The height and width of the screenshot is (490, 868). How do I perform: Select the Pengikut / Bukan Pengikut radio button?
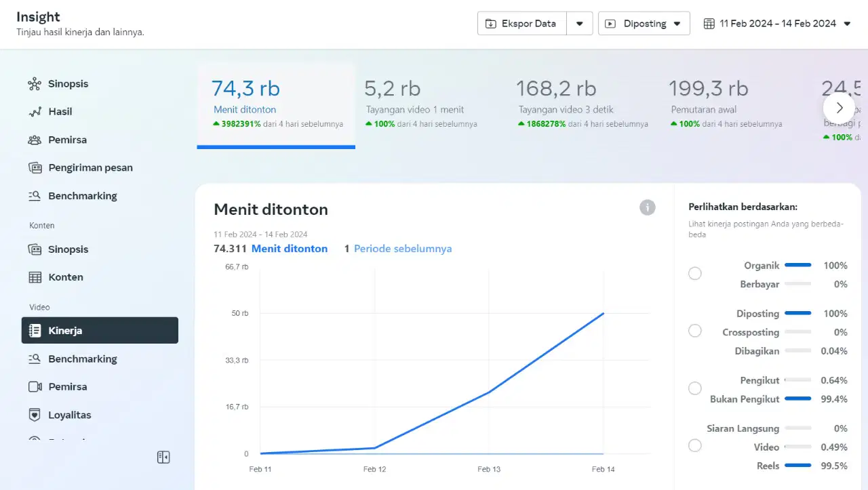[x=695, y=388]
